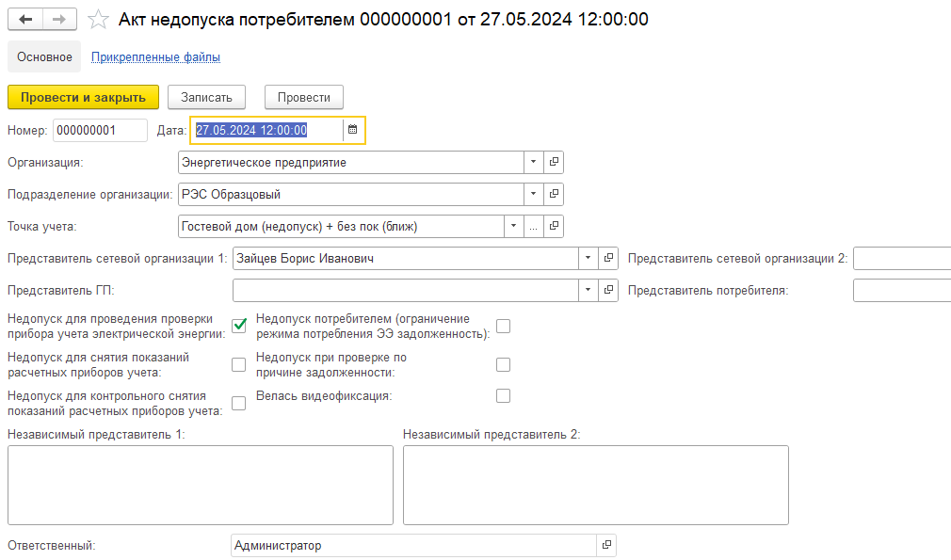
Task: Enable the Велась видеофиксация checkbox
Action: 503,396
